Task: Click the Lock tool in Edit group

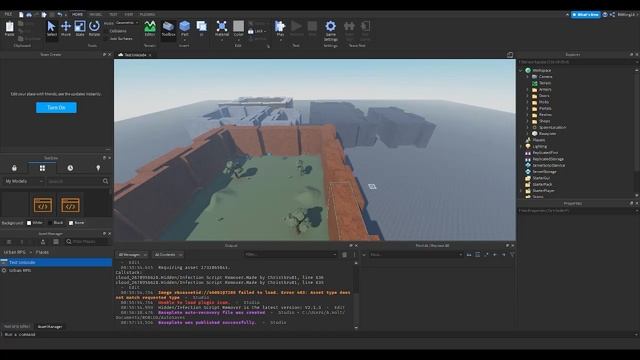Action: [256, 31]
